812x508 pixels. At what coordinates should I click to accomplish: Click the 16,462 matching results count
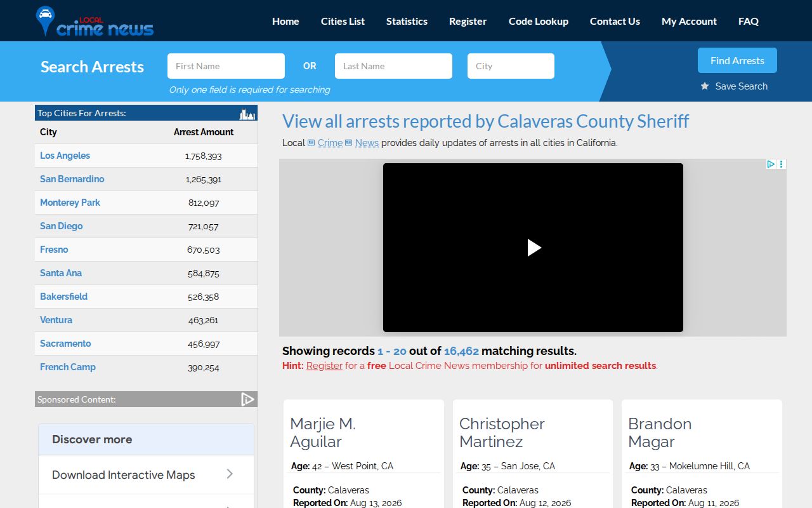point(461,351)
